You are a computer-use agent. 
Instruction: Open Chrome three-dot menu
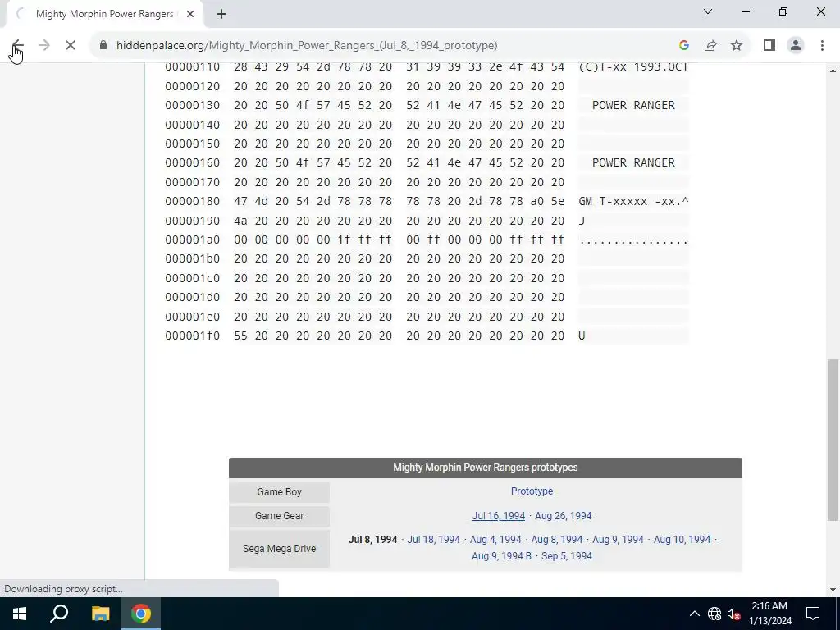point(822,46)
